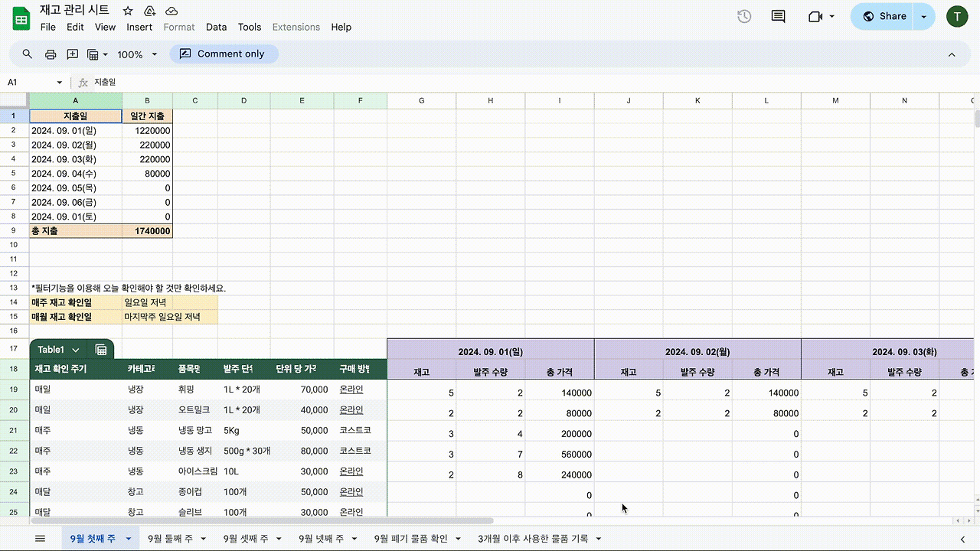
Task: Click the function fx icon
Action: [83, 82]
